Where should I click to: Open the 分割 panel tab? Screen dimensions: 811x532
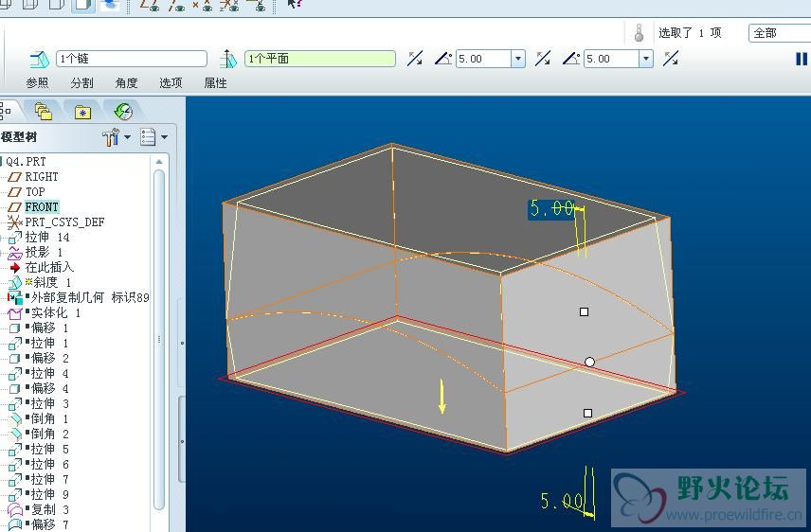point(81,82)
